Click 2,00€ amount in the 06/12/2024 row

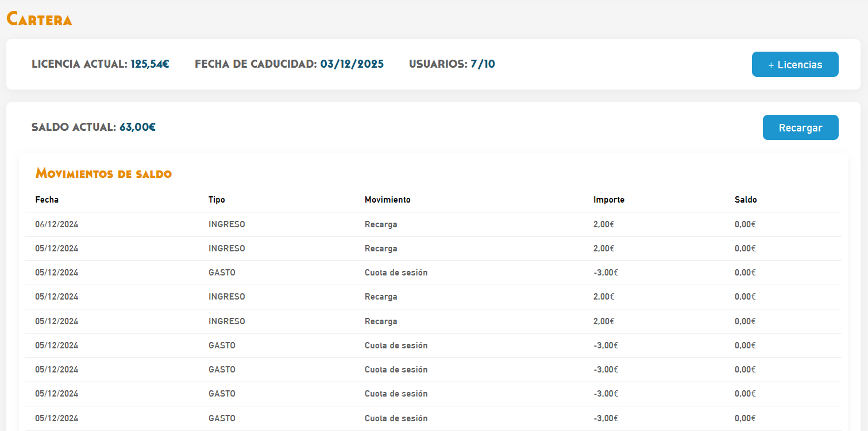tap(604, 224)
